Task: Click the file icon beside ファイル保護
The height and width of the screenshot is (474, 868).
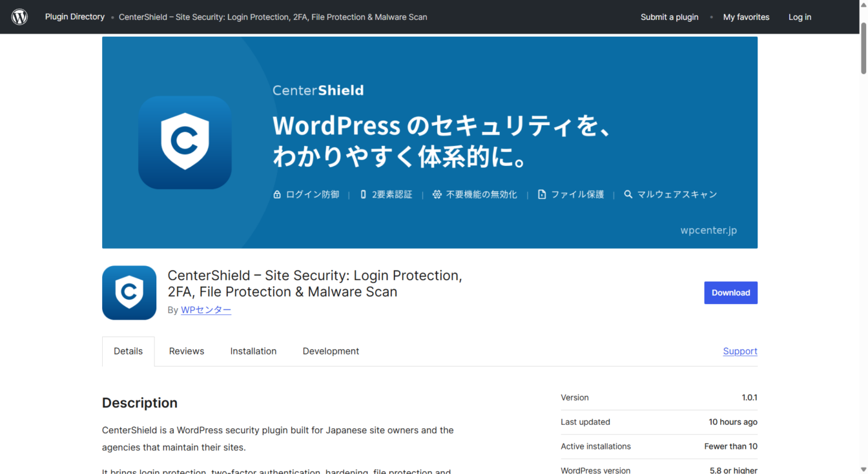Action: click(x=542, y=194)
